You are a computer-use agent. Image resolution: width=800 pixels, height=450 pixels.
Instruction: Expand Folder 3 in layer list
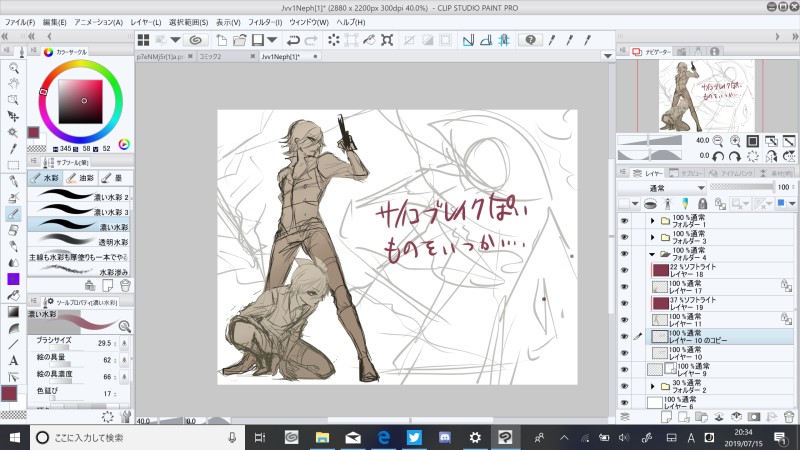[x=653, y=237]
